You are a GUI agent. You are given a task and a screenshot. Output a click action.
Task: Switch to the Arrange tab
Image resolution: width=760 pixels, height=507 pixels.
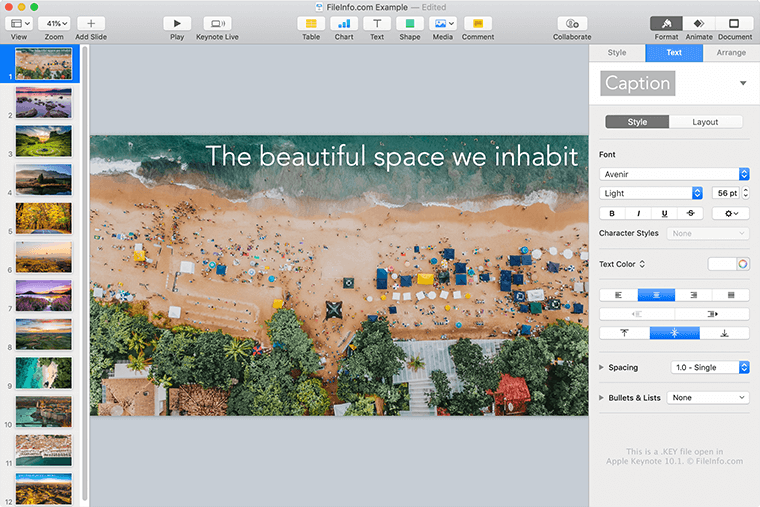(730, 53)
